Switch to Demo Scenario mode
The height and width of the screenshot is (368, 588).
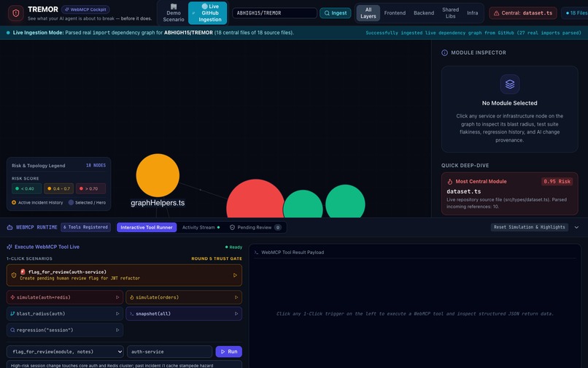[173, 12]
